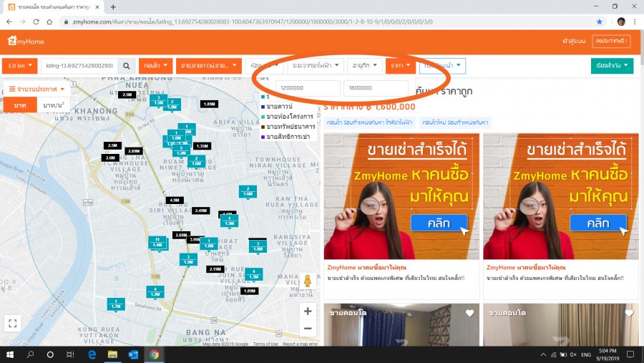
Task: Show hidden tray icons chevron
Action: click(x=543, y=354)
